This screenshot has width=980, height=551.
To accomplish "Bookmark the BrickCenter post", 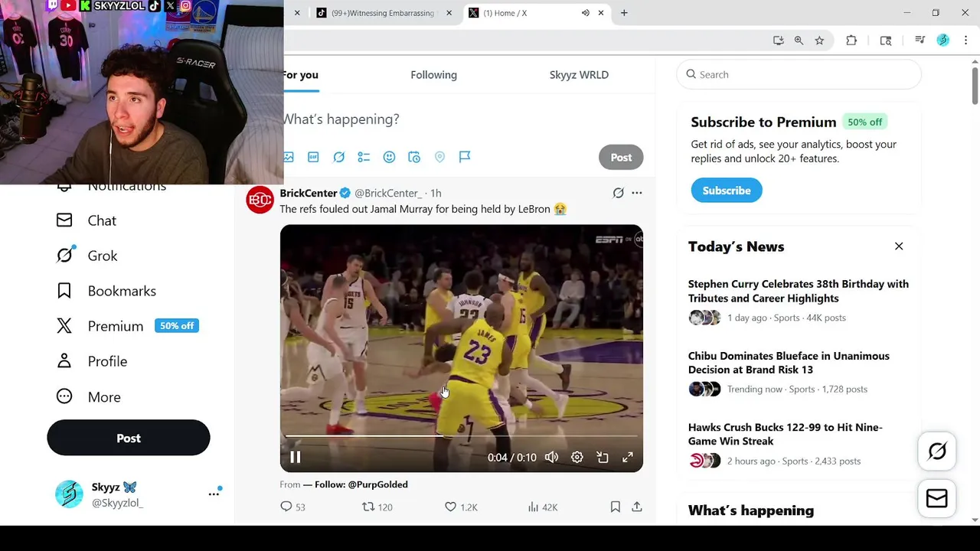I will click(x=615, y=507).
